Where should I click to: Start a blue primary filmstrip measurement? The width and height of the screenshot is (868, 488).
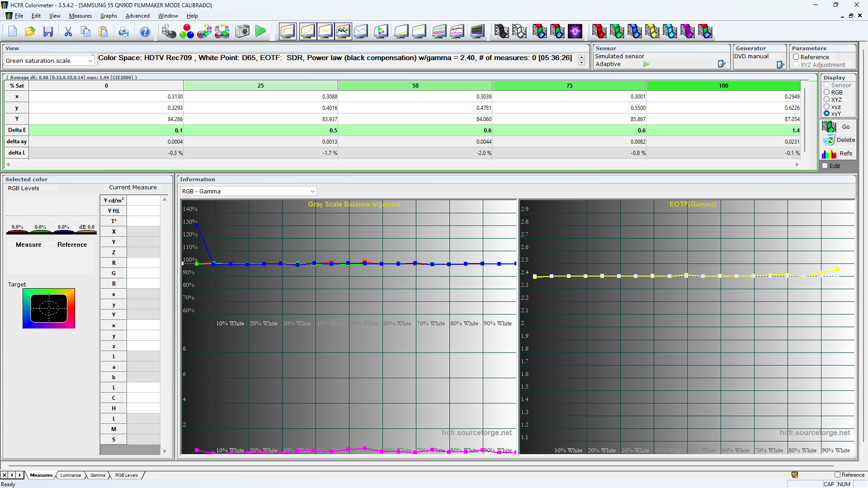[635, 31]
